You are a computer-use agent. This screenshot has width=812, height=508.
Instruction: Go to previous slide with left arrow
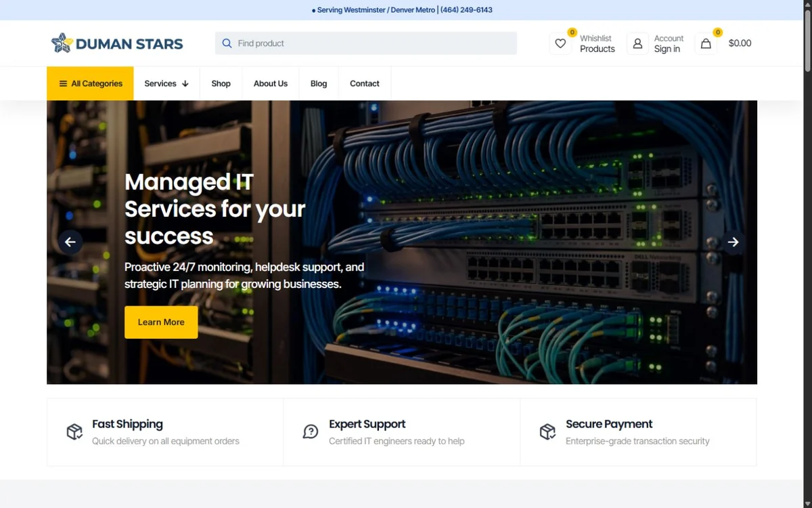70,242
